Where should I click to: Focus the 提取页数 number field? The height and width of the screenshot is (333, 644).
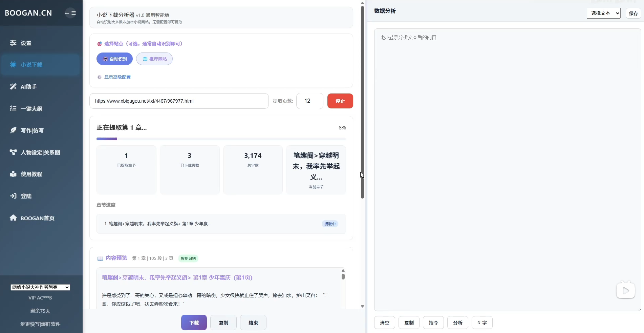pos(310,101)
